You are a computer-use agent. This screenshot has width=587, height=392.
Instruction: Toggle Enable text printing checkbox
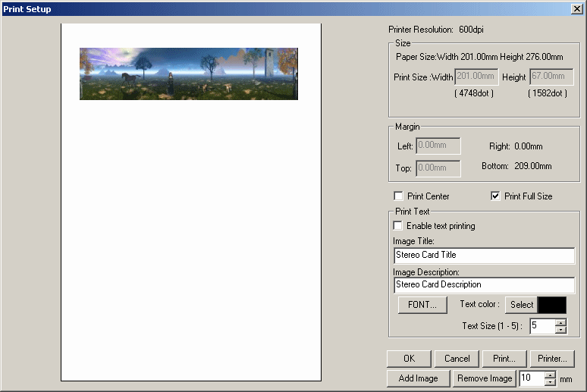coord(399,226)
